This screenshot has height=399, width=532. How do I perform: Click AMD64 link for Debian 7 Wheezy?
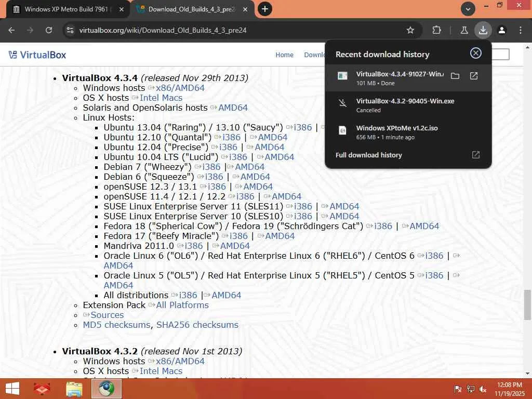click(x=249, y=167)
